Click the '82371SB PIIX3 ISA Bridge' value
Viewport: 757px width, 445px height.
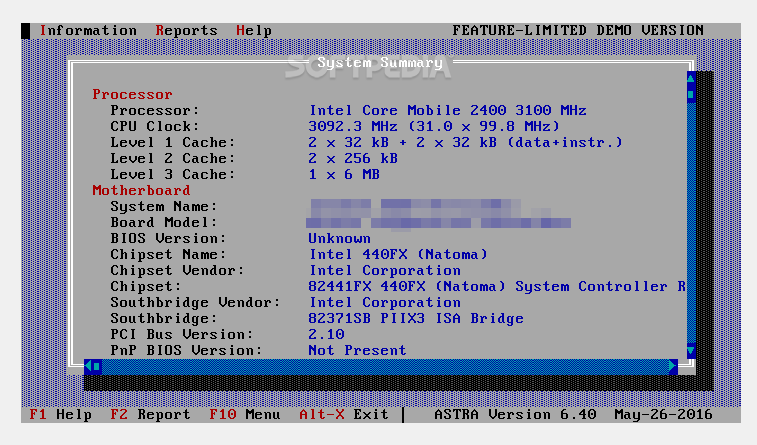click(x=416, y=319)
